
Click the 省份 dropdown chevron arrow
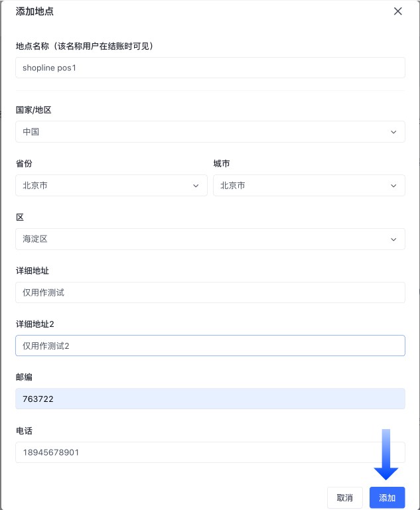coord(196,186)
